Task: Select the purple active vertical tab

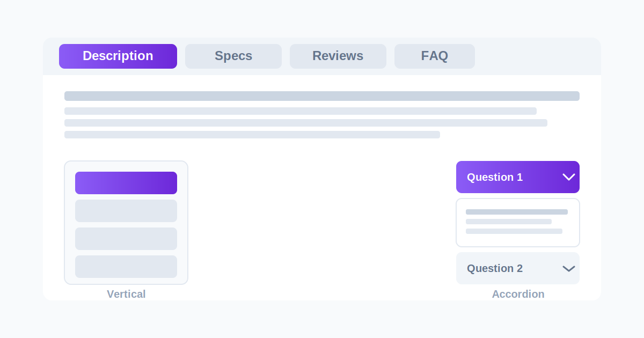Action: tap(126, 183)
